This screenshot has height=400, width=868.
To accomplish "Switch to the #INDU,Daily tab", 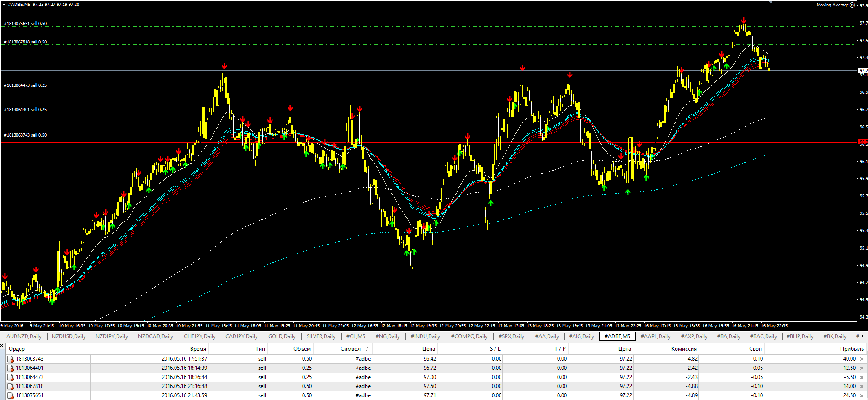I will (x=425, y=336).
